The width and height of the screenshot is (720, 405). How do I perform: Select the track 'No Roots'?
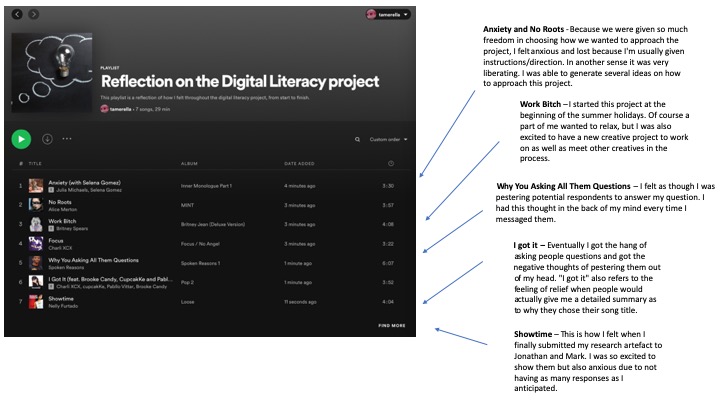[60, 202]
